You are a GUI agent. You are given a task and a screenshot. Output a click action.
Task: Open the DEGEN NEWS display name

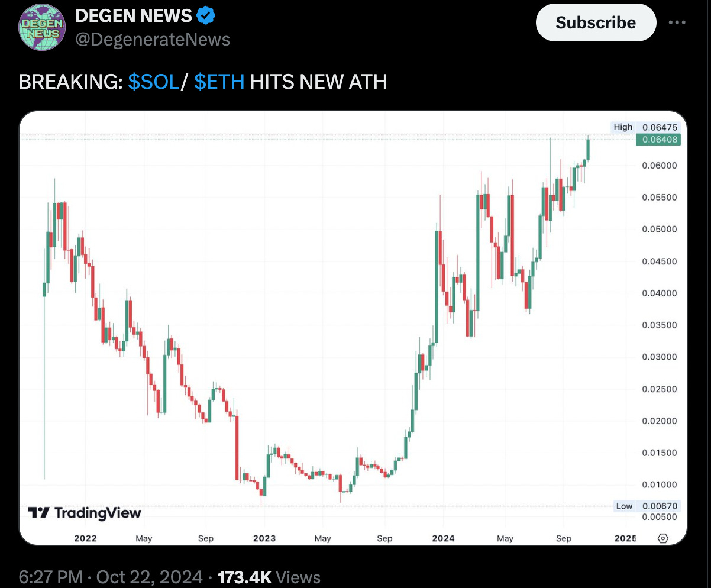(133, 16)
